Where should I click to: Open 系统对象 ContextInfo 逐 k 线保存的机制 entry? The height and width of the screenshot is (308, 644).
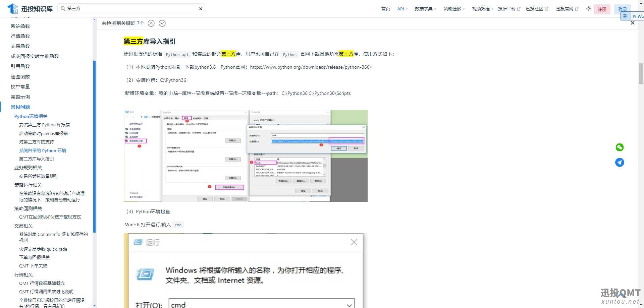coord(53,237)
